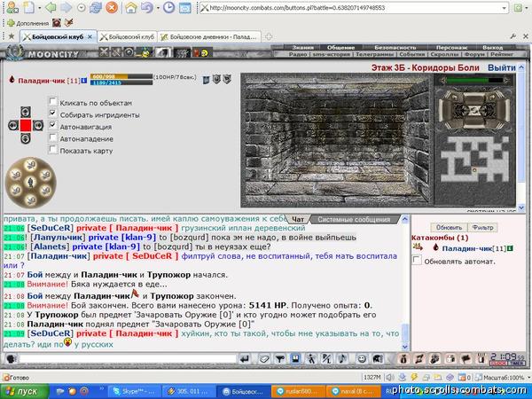Open a new browser tab with plus
Screen dimensions: 532x399
click(269, 36)
